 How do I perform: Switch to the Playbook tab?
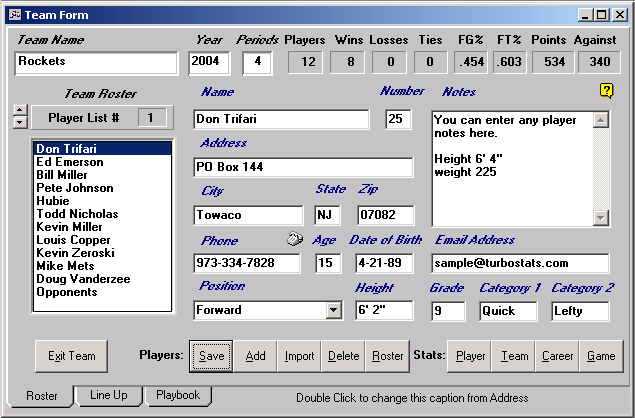[178, 395]
